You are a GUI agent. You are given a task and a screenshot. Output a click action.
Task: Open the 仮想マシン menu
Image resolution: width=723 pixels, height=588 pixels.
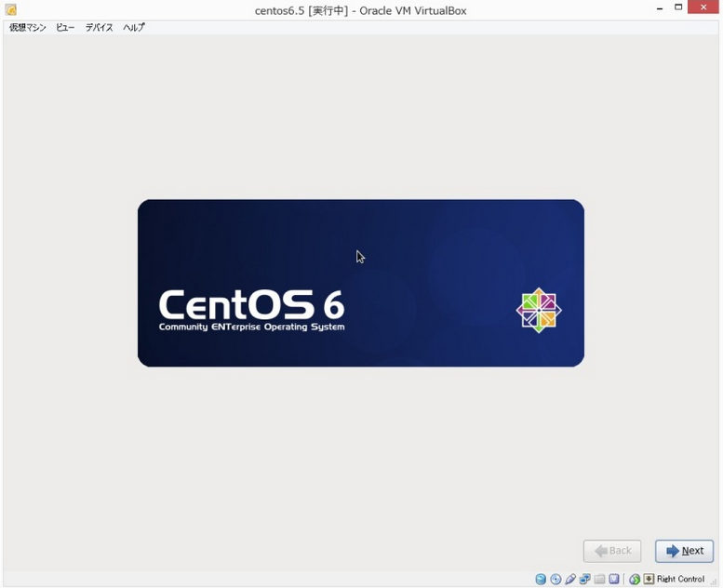pos(28,28)
